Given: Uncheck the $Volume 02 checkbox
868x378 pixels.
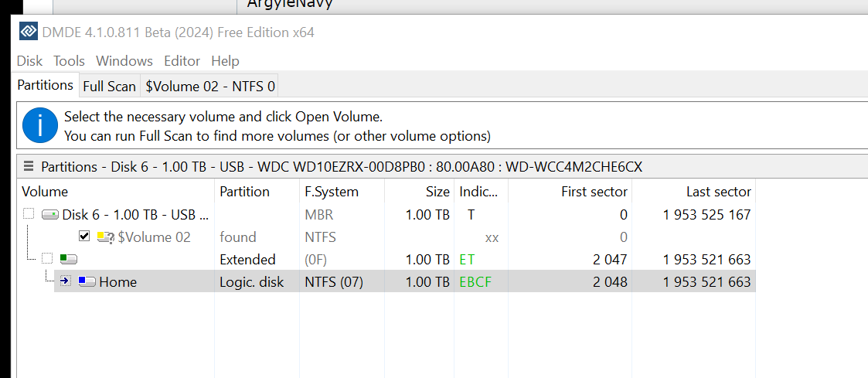Looking at the screenshot, I should click(84, 237).
